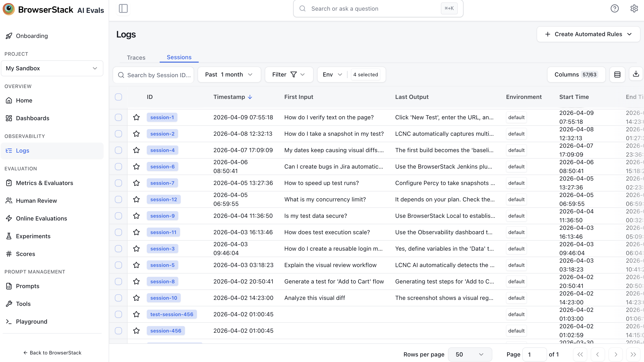Click Back to BrowserStack link
This screenshot has width=644, height=362.
tap(52, 353)
